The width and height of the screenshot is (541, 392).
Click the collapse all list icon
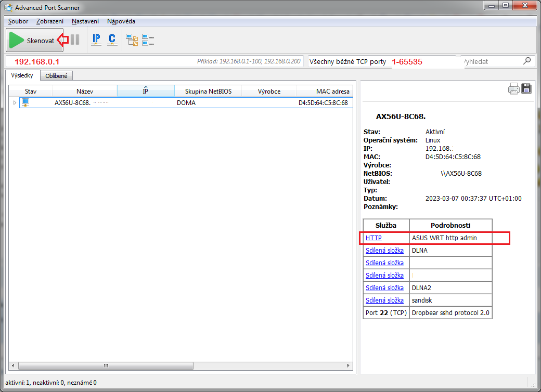point(148,40)
